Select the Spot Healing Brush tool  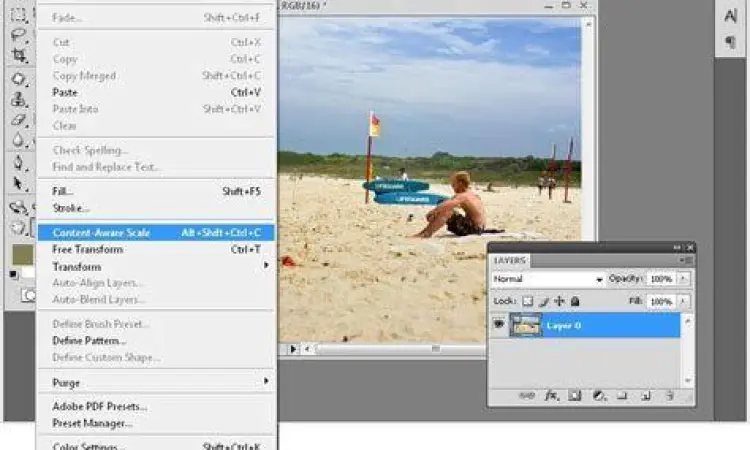click(18, 78)
